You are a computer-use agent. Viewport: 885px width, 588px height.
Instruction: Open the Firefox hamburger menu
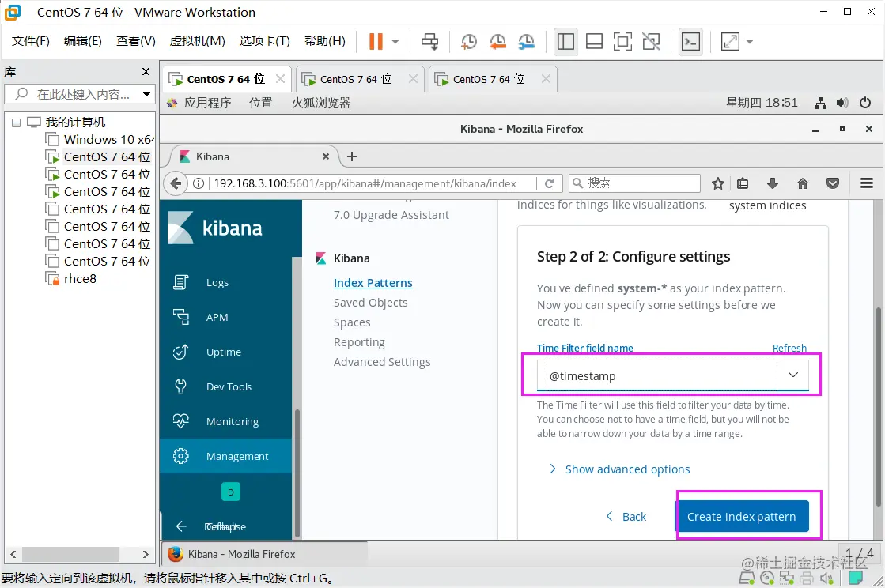coord(866,183)
